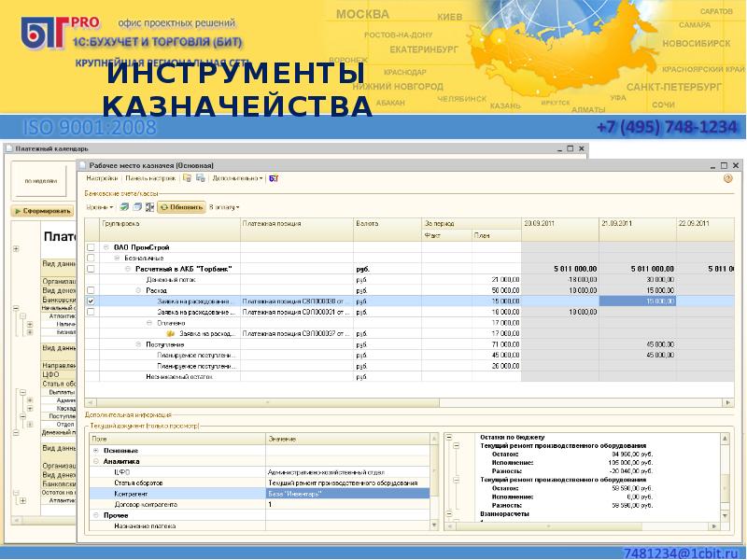
Task: Click the copy windows icon left of Обновить
Action: point(135,207)
